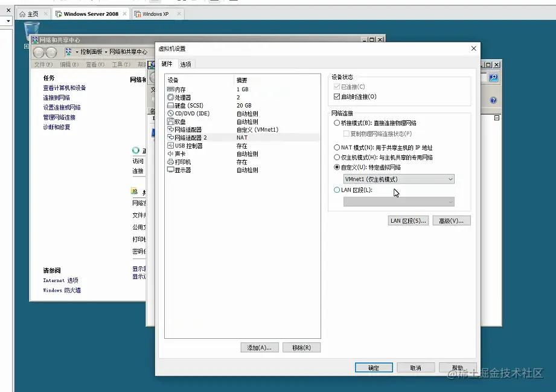Select the USB 控制器 icon
This screenshot has width=556, height=392.
click(x=171, y=146)
